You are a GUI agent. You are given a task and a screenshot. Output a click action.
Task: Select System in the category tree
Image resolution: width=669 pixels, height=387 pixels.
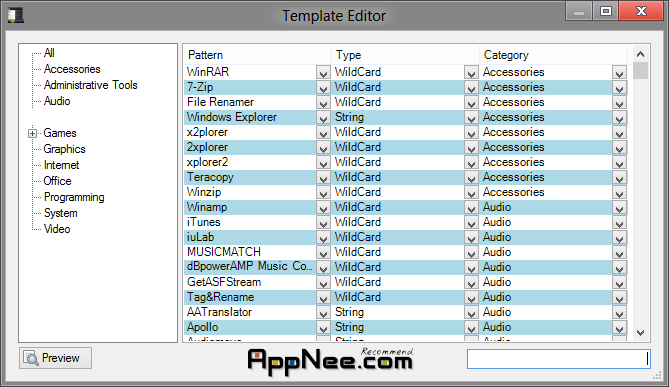pos(61,213)
